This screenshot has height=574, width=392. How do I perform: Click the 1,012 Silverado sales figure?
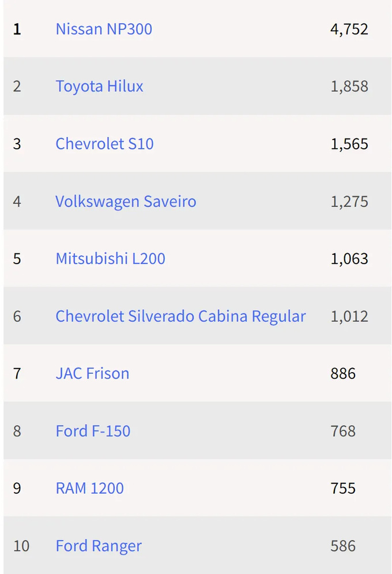pos(349,316)
